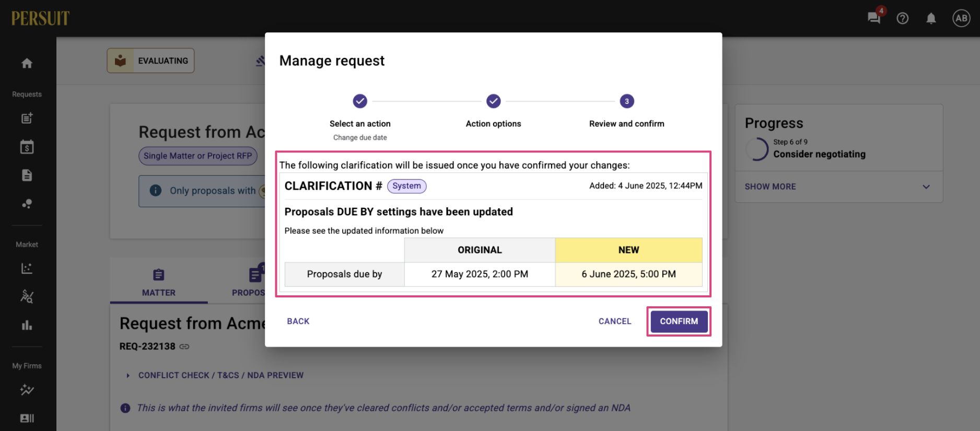
Task: Open the contacts list icon in sidebar
Action: pyautogui.click(x=27, y=418)
